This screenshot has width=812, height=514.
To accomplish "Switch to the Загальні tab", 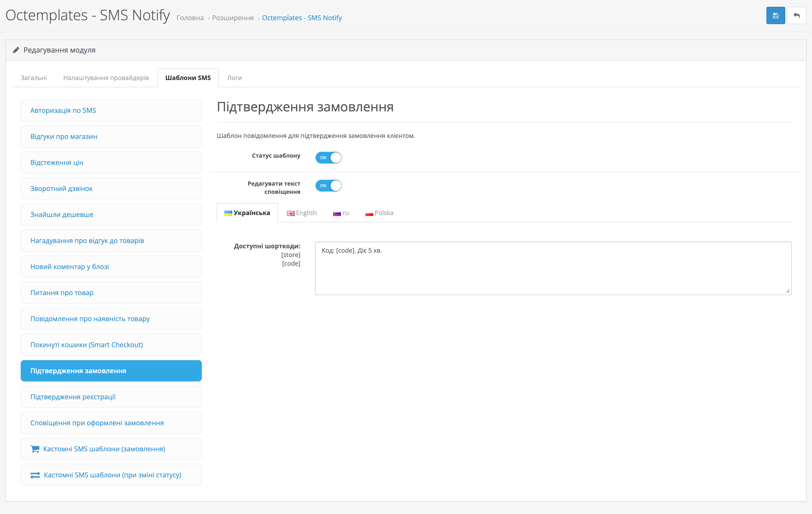I will pos(34,78).
